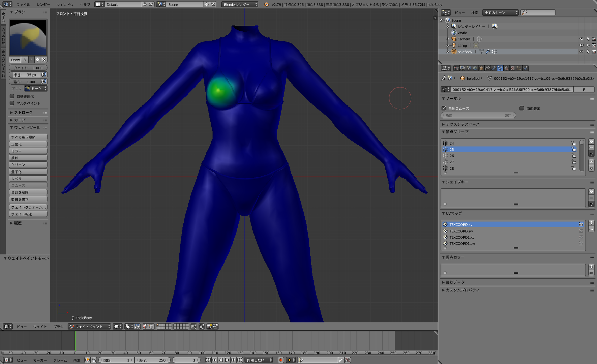Click OpenGL render camera icon in viewport header
The image size is (597, 364).
[209, 326]
